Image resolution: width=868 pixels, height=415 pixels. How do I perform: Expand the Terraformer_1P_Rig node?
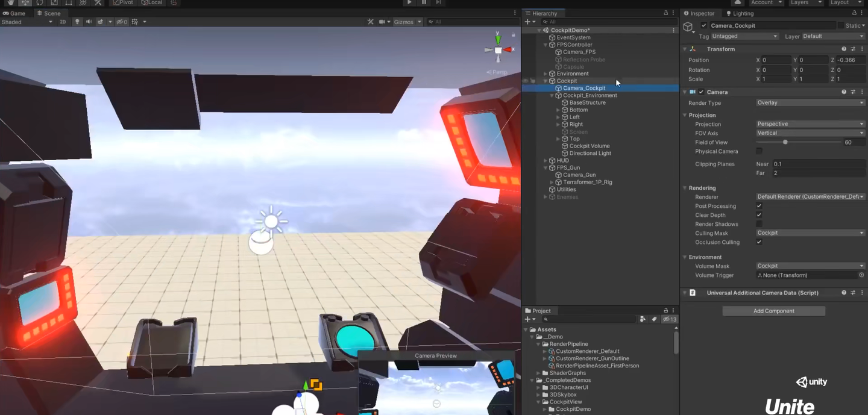[x=552, y=182]
